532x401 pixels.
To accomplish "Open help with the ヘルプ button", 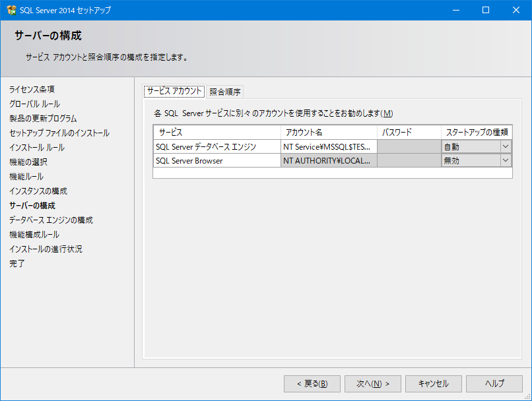I will (x=494, y=384).
